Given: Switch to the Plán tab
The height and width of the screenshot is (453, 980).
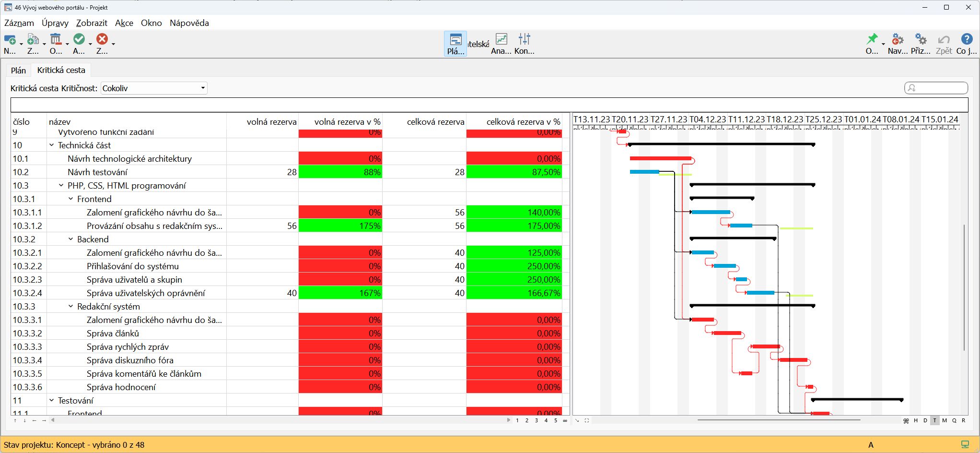Looking at the screenshot, I should pyautogui.click(x=18, y=71).
